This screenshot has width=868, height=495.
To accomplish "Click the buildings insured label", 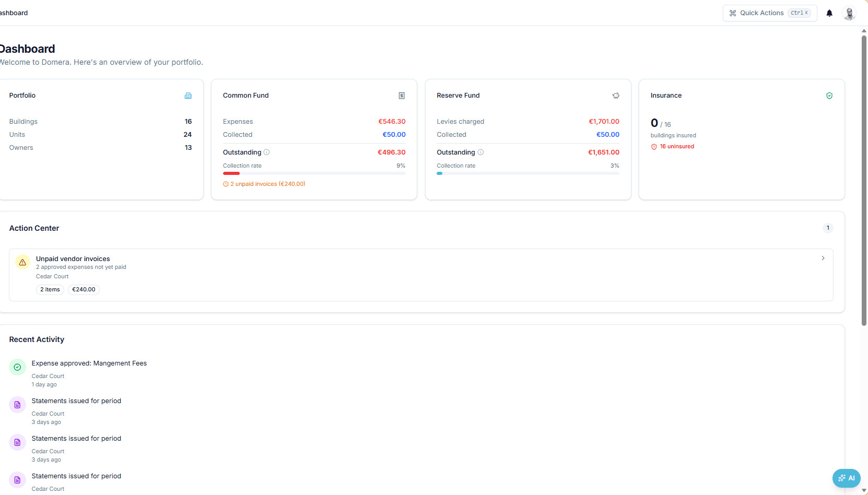I will click(673, 136).
